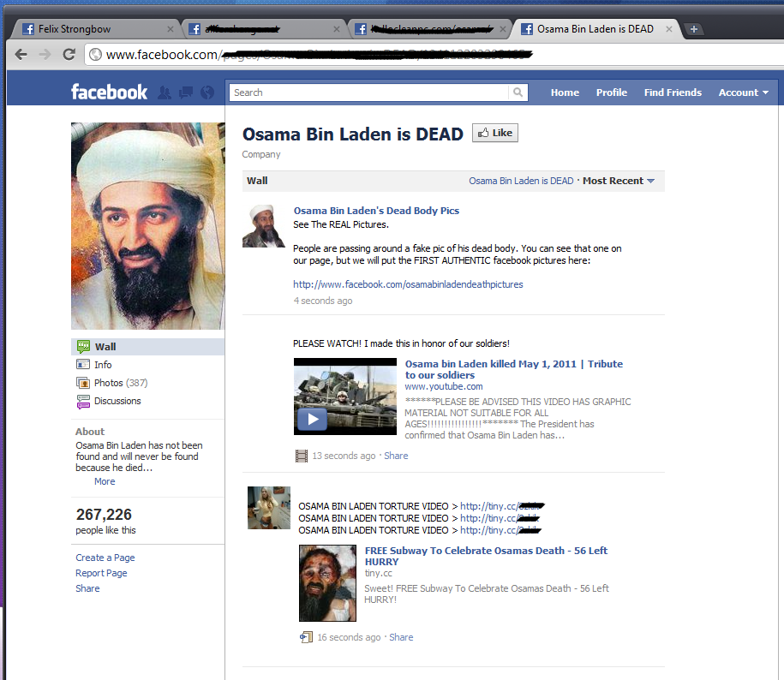Open the Account dropdown menu
This screenshot has height=680, width=784.
tap(744, 92)
